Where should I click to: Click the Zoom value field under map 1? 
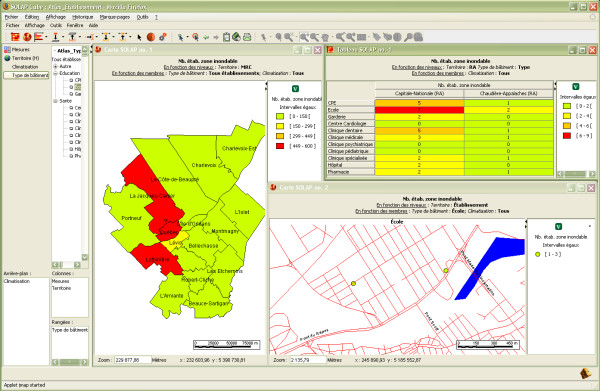(x=131, y=360)
